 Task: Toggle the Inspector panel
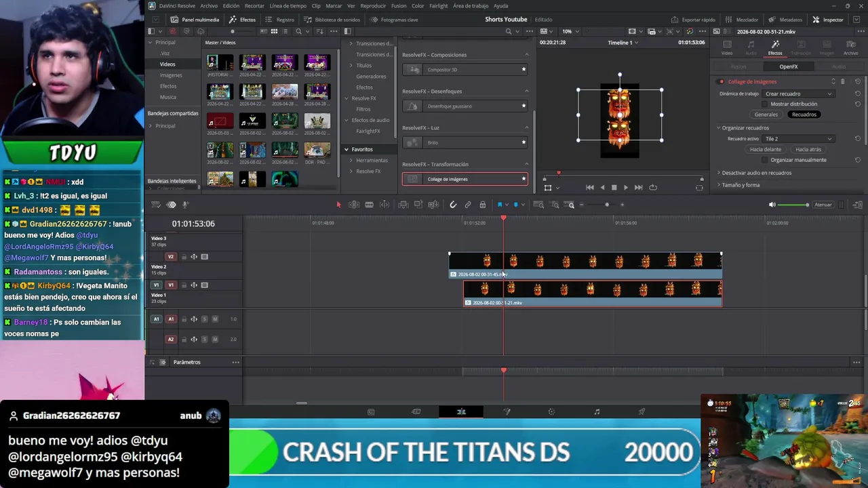tap(828, 20)
